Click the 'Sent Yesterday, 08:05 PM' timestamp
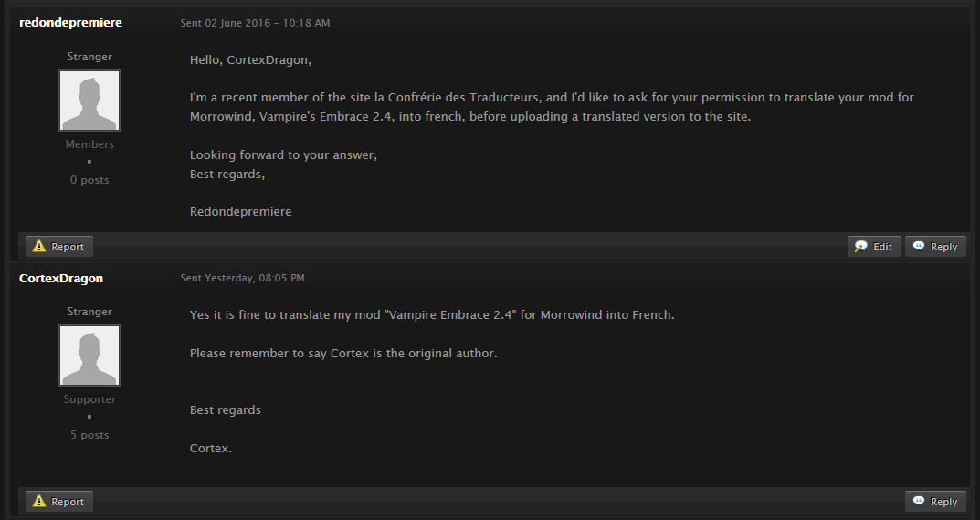Viewport: 980px width, 520px height. pyautogui.click(x=243, y=278)
